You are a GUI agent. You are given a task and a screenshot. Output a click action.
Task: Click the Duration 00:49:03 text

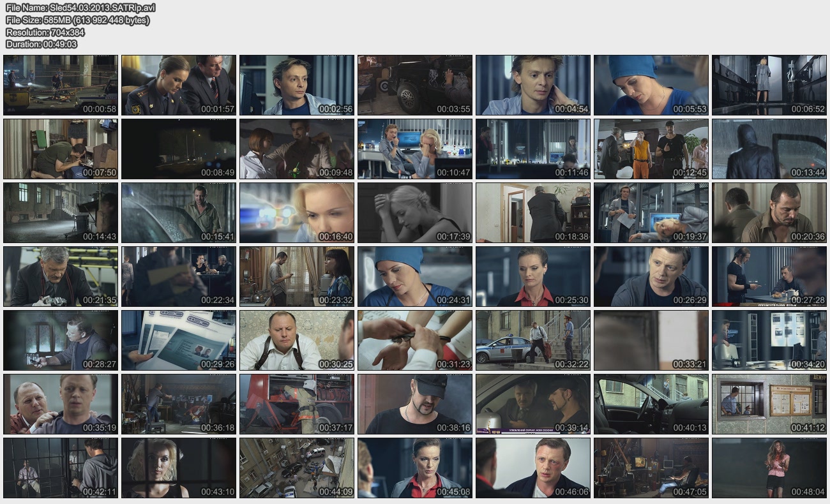click(x=41, y=44)
